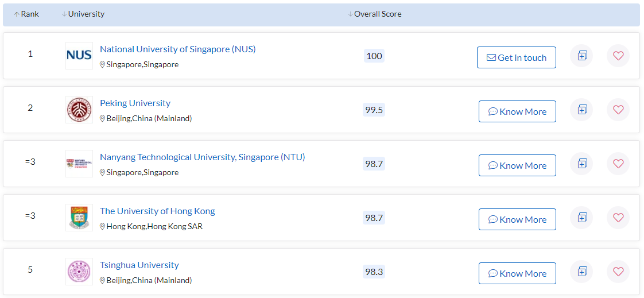The width and height of the screenshot is (644, 298).
Task: Favorite National University of Singapore with heart
Action: click(618, 56)
